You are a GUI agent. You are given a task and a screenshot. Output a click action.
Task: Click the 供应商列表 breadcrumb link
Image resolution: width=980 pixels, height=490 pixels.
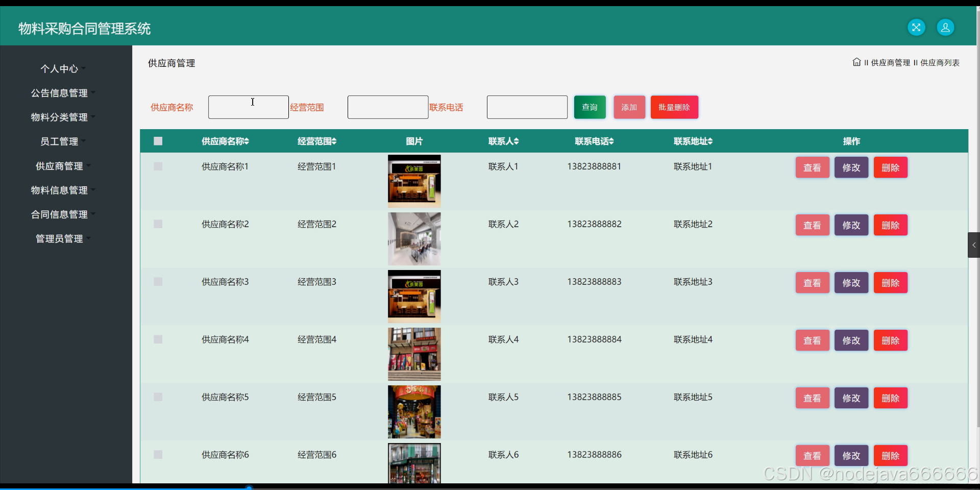click(940, 63)
